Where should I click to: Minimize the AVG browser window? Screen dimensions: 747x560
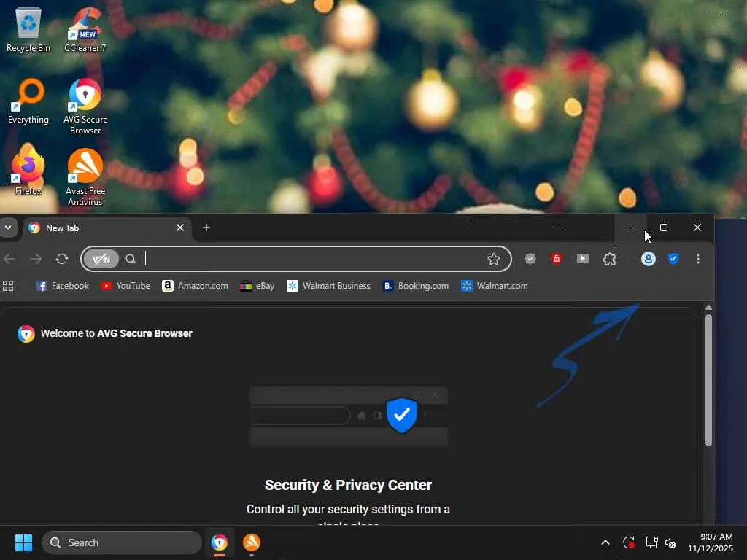click(x=630, y=227)
